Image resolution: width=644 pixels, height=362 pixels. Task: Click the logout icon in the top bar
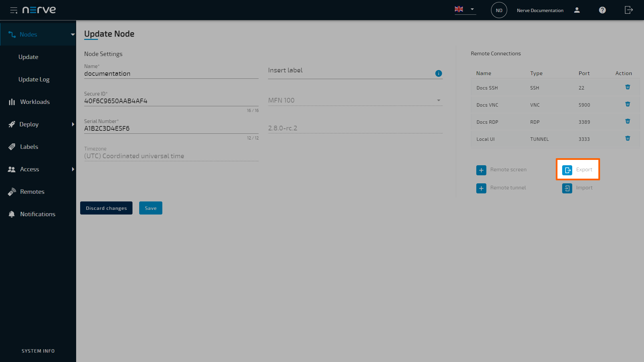coord(629,10)
